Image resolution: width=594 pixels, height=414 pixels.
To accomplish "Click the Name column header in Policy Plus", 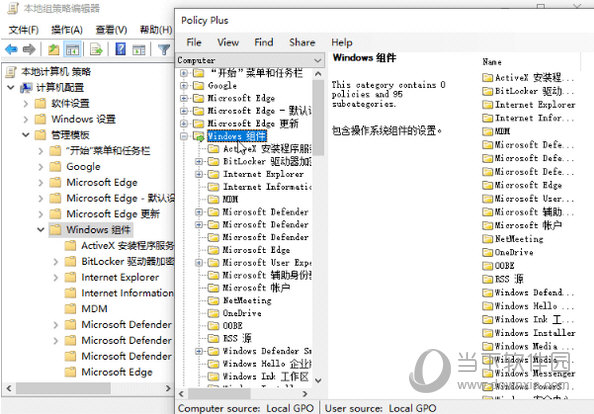I will point(492,62).
